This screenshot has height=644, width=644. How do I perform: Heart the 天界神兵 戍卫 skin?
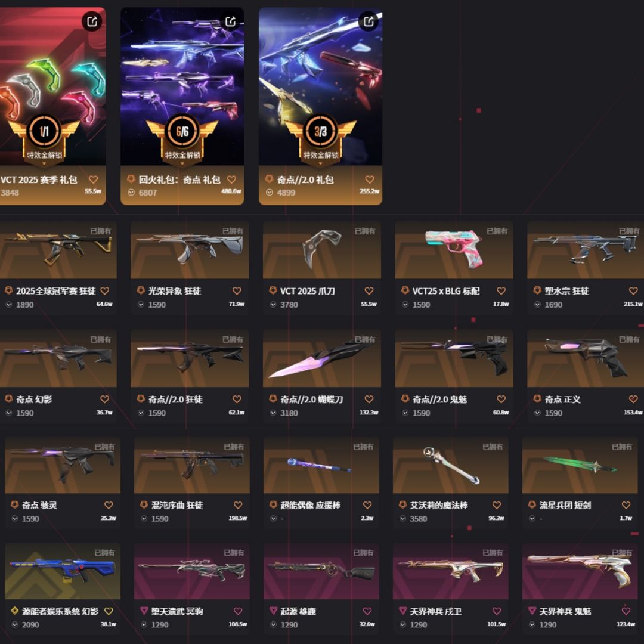click(497, 611)
